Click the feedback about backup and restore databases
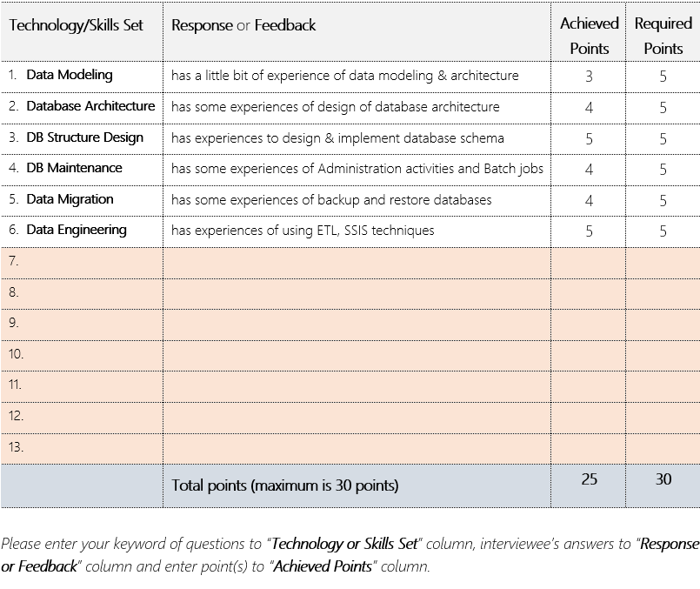The image size is (700, 589). click(x=331, y=200)
